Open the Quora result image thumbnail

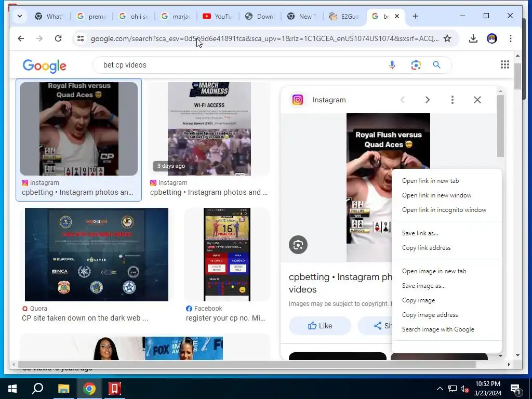click(x=96, y=255)
